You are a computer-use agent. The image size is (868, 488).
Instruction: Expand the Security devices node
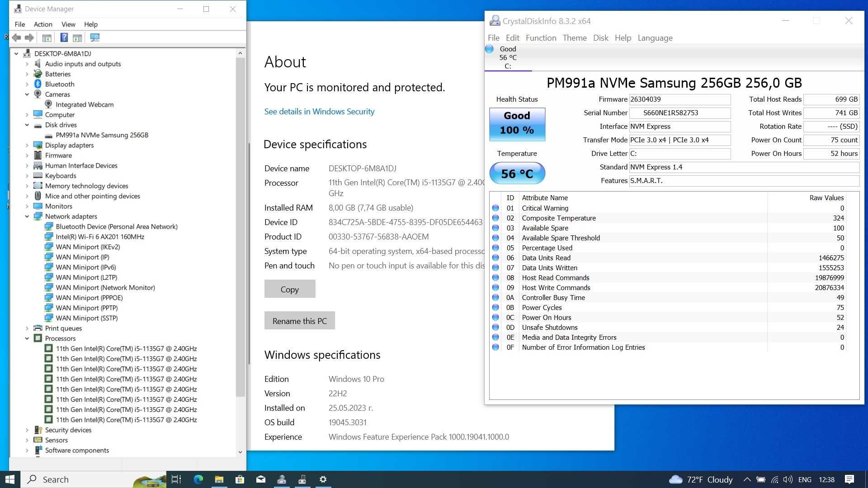(27, 430)
